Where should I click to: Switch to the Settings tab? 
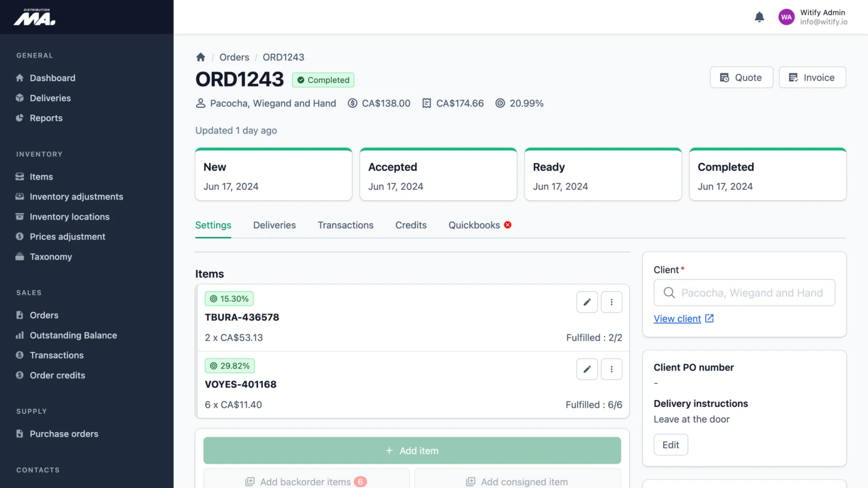click(213, 225)
